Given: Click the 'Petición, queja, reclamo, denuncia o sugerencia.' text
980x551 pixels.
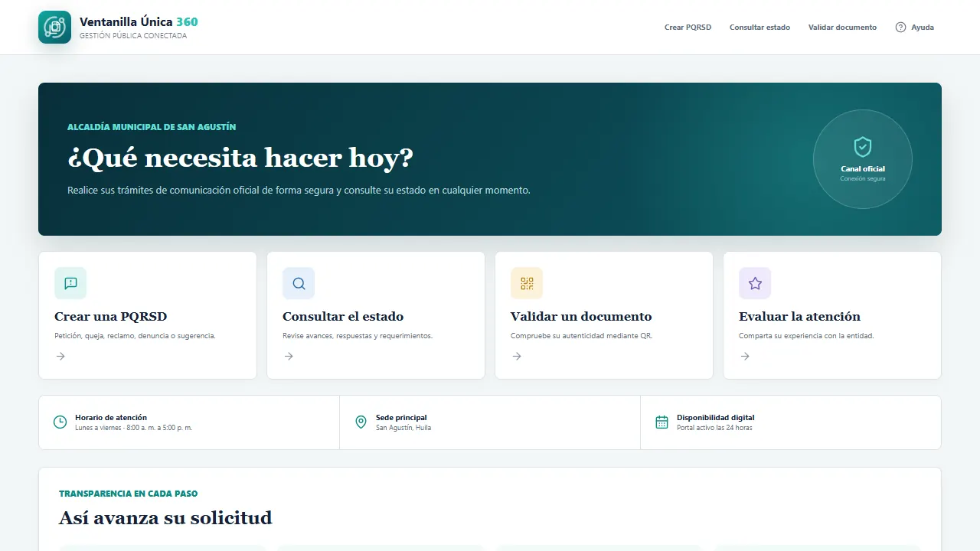Looking at the screenshot, I should click(x=135, y=336).
